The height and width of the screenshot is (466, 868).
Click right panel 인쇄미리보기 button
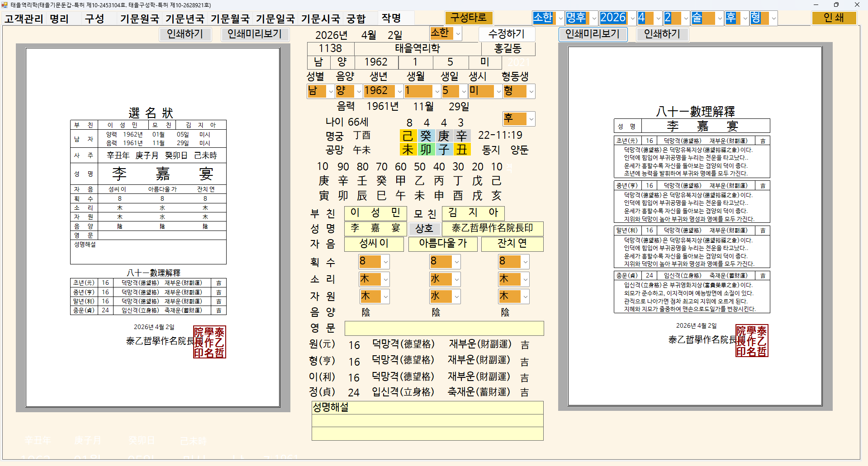click(593, 34)
